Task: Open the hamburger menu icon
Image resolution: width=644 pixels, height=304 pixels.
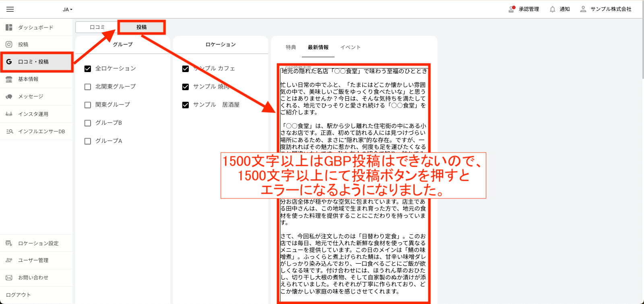Action: point(10,9)
